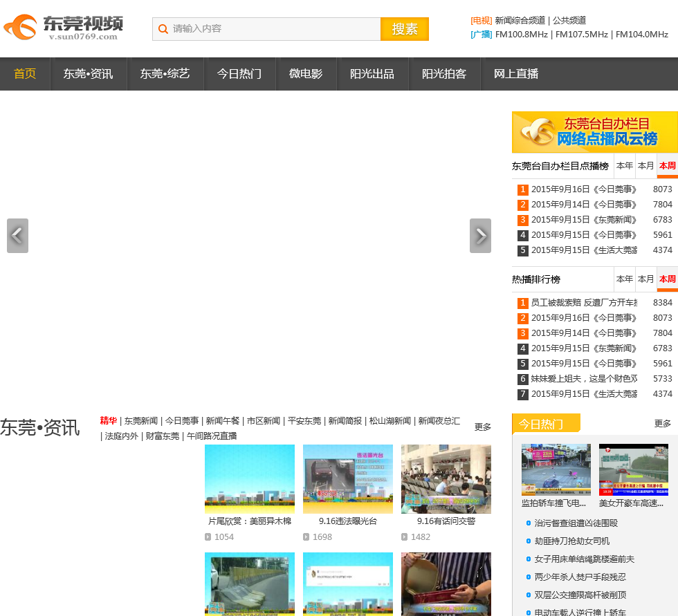678x616 pixels.
Task: Click the FM100.8MHz radio link
Action: (522, 35)
